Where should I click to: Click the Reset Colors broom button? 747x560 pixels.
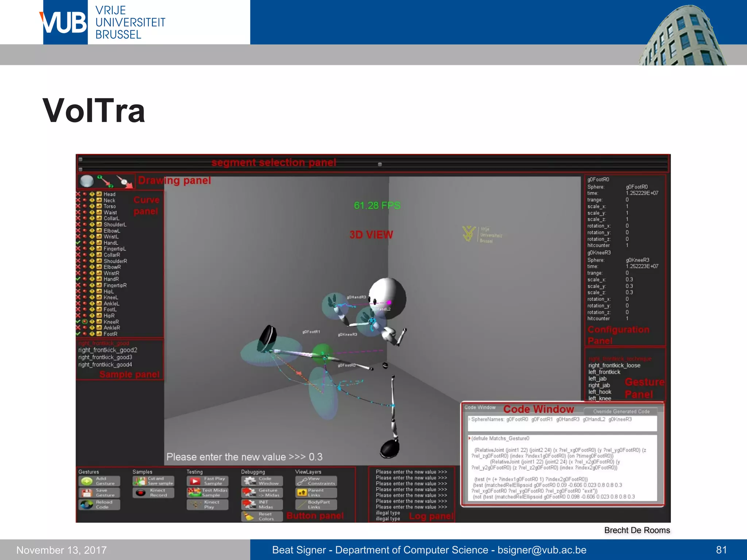(262, 517)
